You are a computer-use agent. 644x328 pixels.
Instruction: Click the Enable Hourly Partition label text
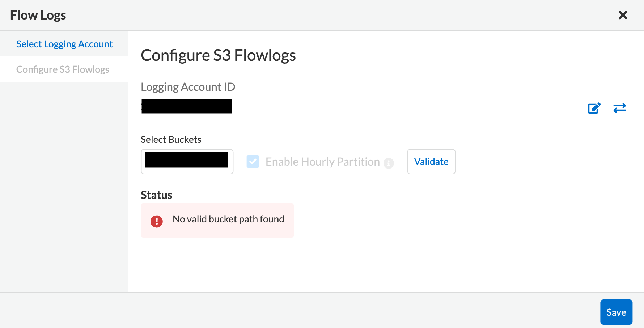click(x=322, y=162)
